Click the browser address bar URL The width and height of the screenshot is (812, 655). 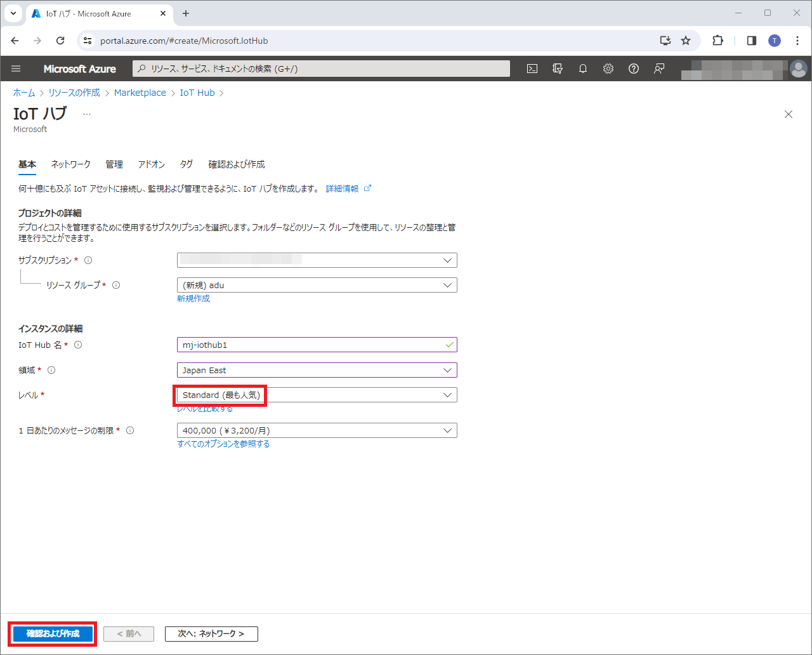(184, 41)
